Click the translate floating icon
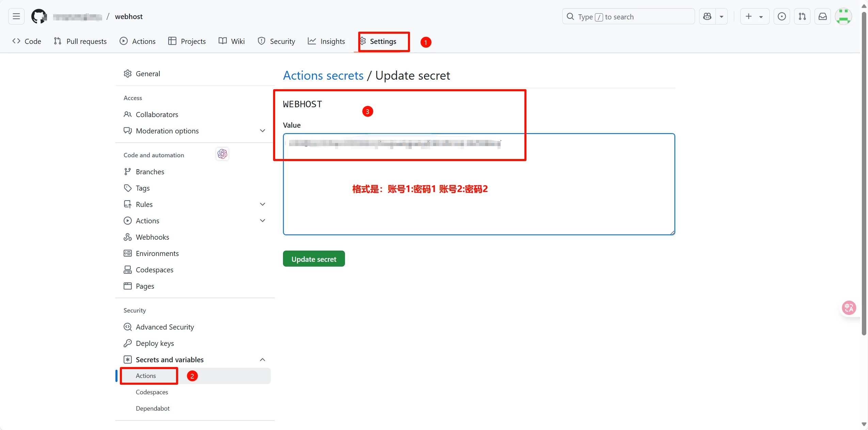The width and height of the screenshot is (868, 430). click(x=849, y=308)
